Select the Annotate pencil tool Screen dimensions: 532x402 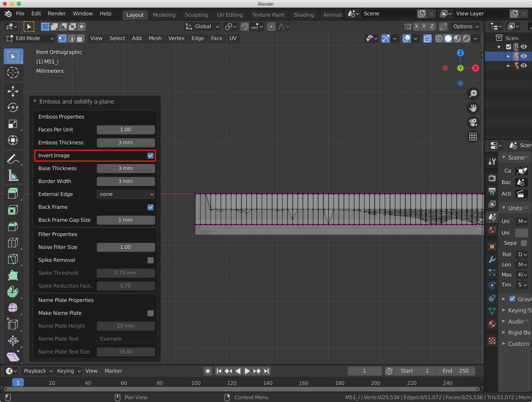pyautogui.click(x=13, y=159)
